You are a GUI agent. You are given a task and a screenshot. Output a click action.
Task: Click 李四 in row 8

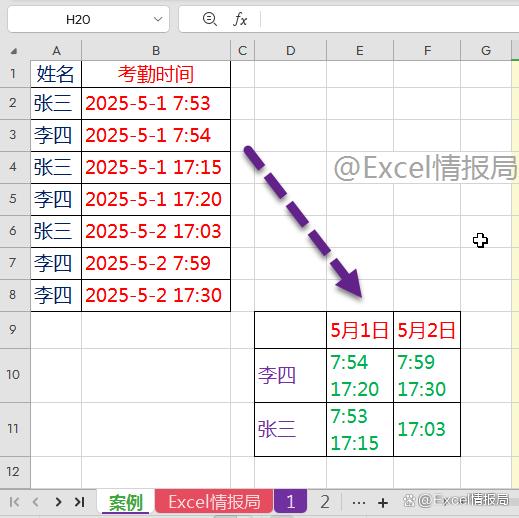tap(56, 295)
